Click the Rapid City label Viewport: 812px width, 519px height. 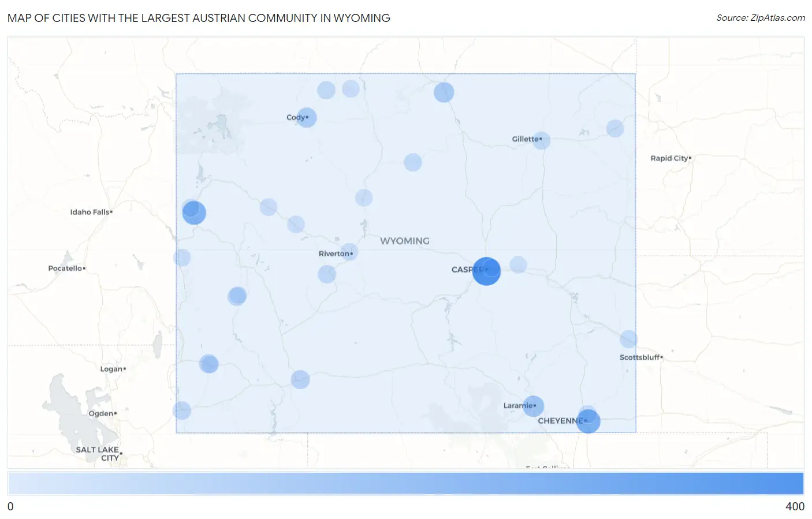(x=669, y=158)
